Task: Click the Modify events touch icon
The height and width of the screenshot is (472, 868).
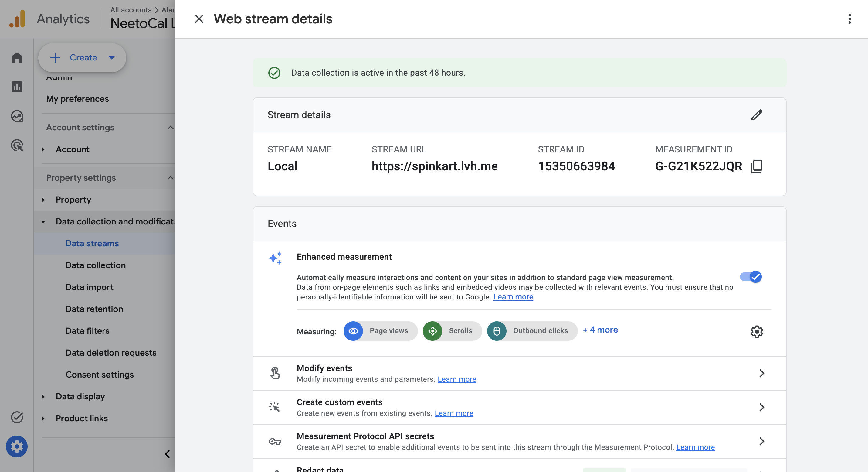Action: pos(275,373)
